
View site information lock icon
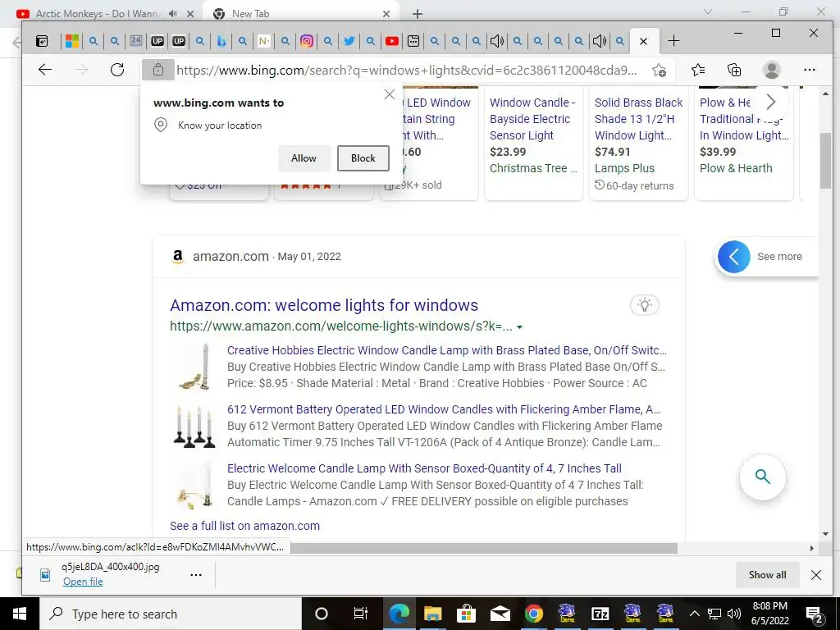(158, 70)
